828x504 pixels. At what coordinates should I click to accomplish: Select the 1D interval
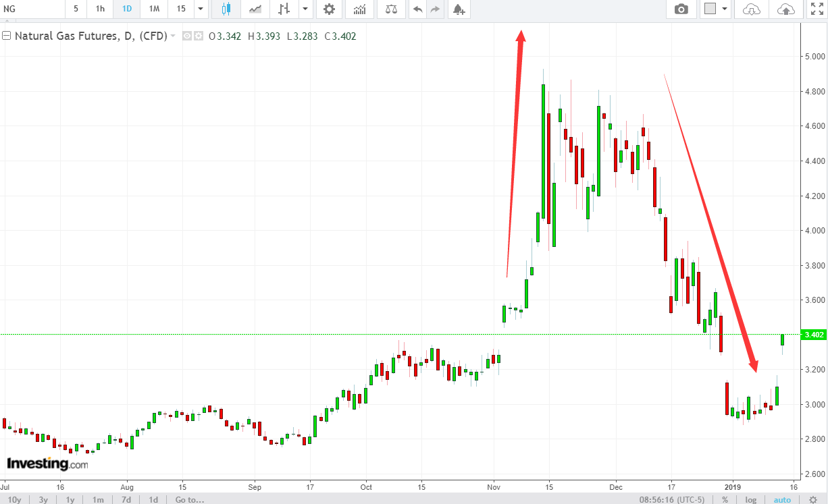(127, 9)
